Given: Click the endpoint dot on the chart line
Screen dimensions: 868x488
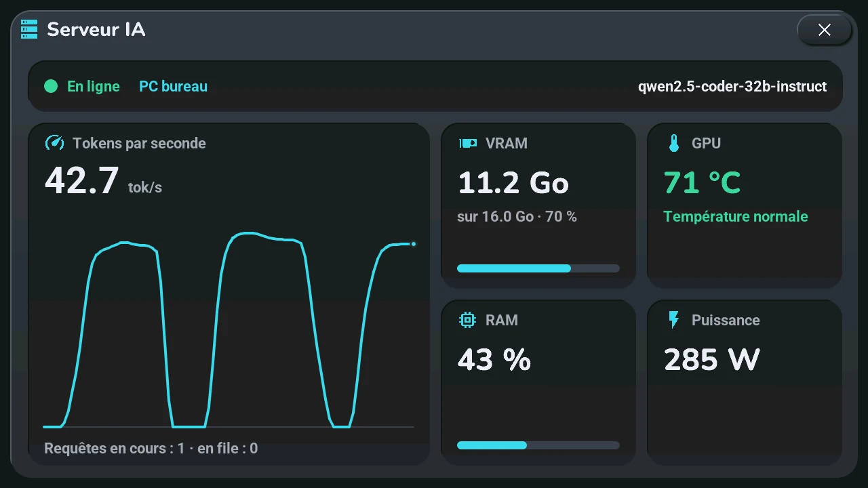Looking at the screenshot, I should [x=414, y=244].
